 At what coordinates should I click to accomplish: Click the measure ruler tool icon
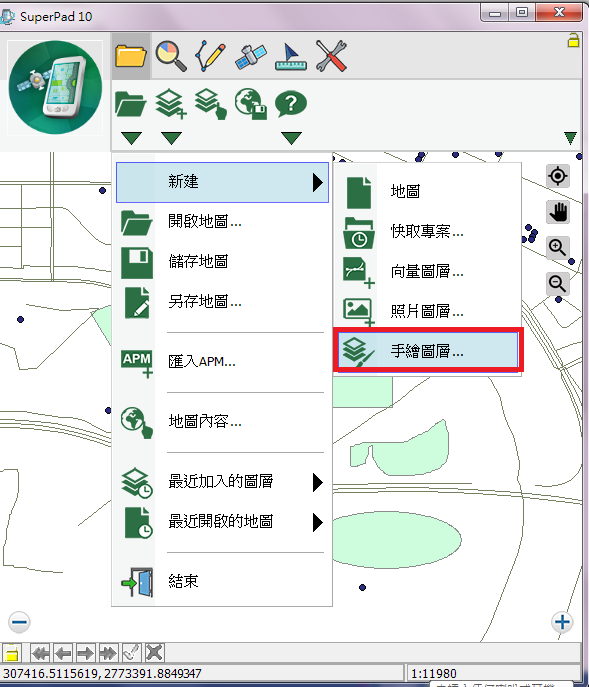pos(291,57)
